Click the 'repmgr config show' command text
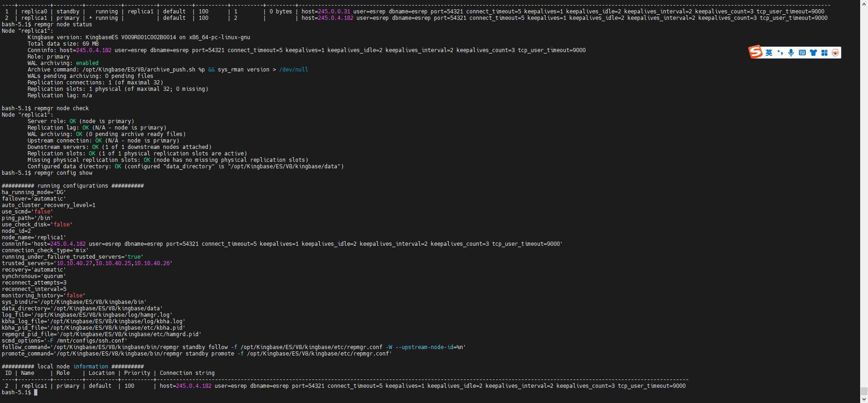This screenshot has height=403, width=868. pyautogui.click(x=63, y=173)
